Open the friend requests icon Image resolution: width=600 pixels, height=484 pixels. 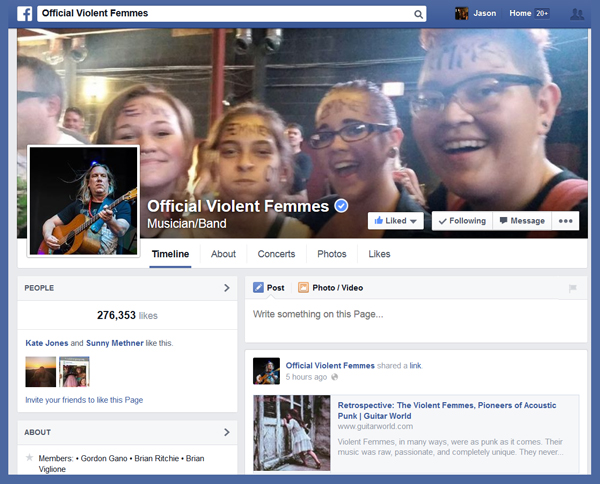click(x=577, y=14)
